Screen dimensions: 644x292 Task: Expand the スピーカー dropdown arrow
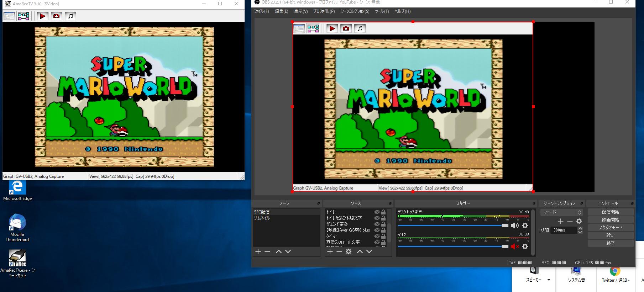click(549, 280)
